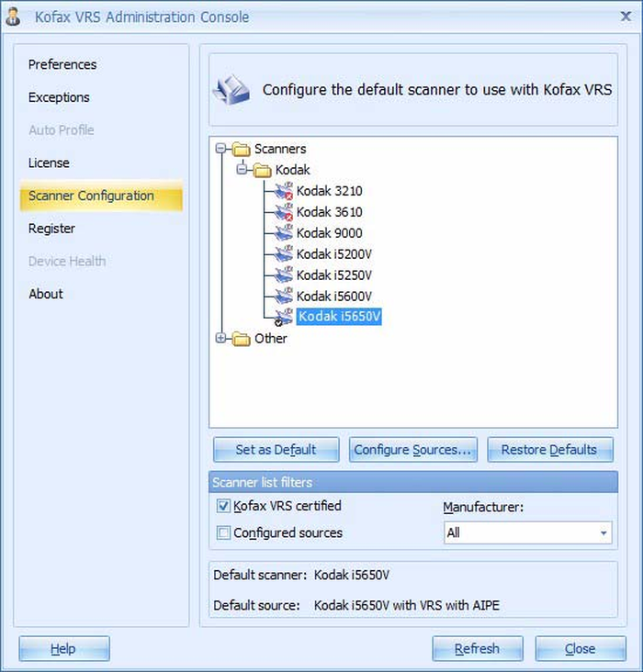Expand the Other tree node
643x672 pixels.
(x=220, y=338)
